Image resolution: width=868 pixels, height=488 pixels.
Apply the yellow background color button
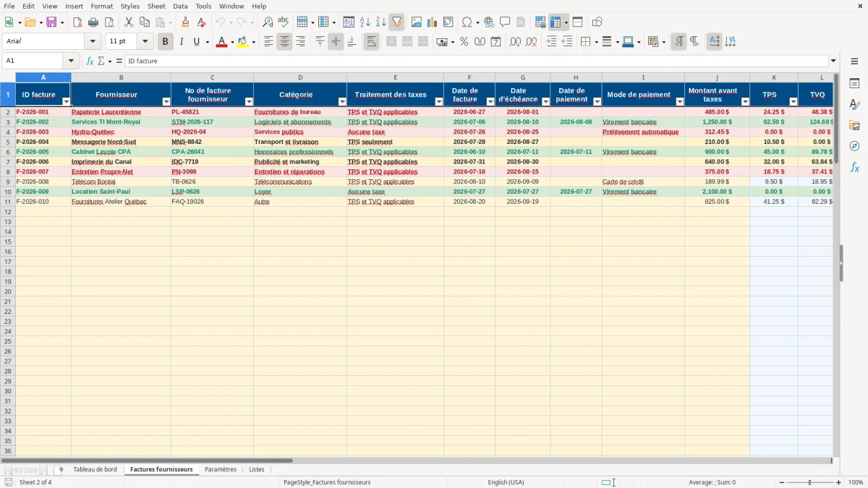242,42
